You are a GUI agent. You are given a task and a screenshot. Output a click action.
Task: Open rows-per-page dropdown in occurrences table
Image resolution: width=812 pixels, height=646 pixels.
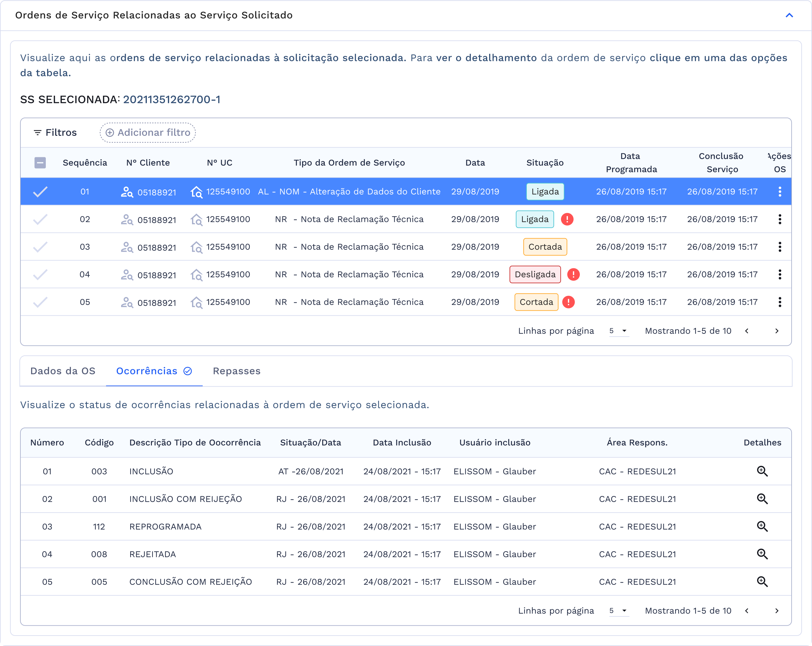click(618, 610)
